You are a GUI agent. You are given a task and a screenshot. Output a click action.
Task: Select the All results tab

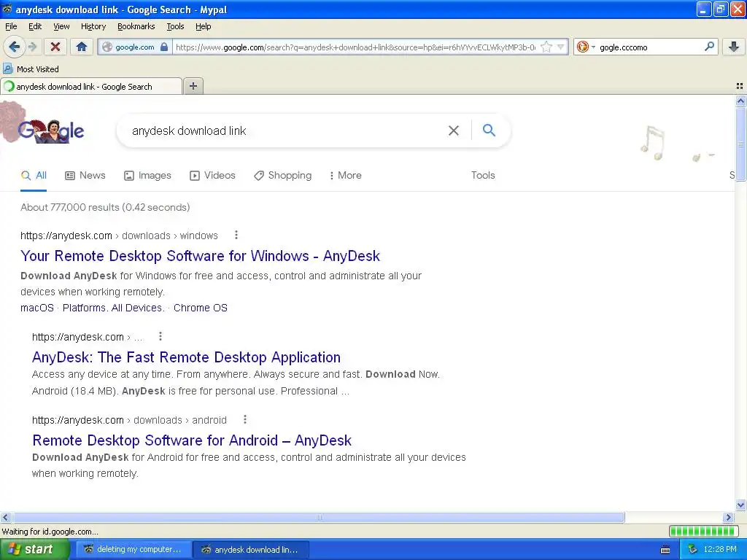[x=34, y=175]
